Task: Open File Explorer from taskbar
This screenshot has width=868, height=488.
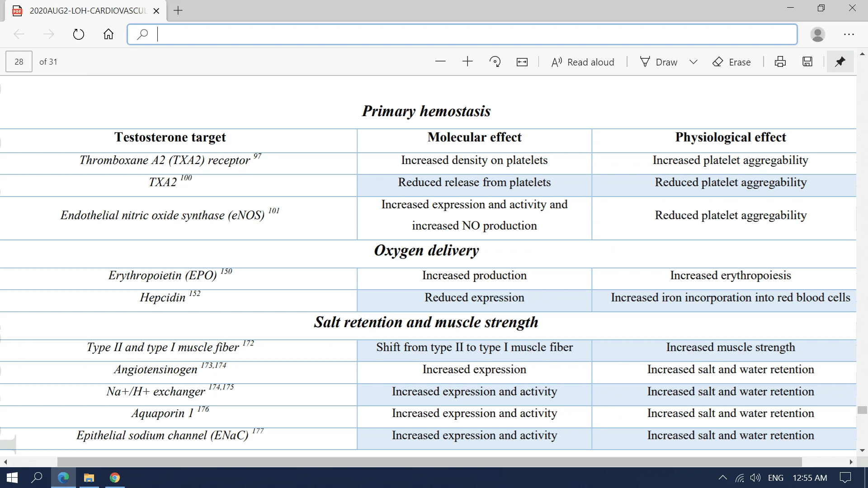Action: pyautogui.click(x=89, y=478)
